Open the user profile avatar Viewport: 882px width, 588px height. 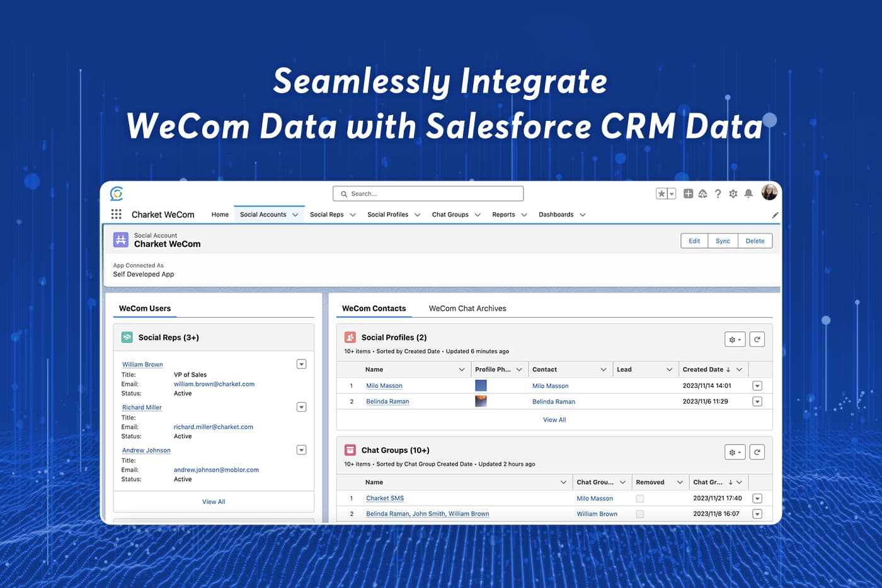point(769,193)
